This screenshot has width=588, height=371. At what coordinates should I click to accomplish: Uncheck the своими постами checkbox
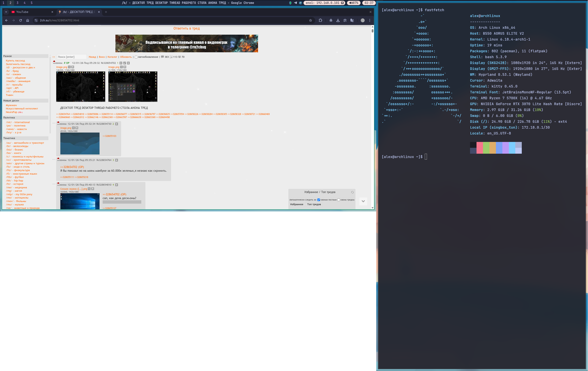coord(318,200)
